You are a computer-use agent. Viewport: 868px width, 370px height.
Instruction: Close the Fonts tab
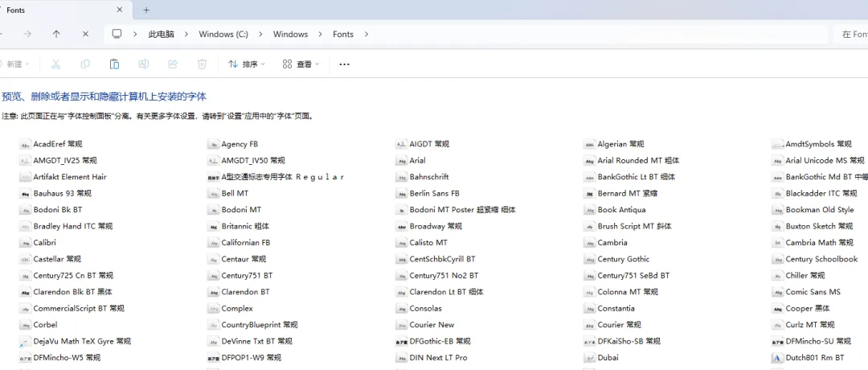coord(120,10)
